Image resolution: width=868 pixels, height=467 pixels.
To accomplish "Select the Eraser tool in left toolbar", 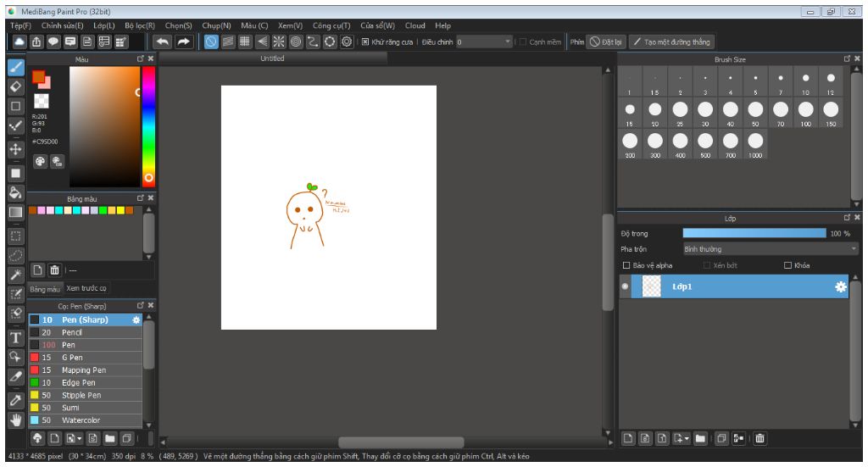I will click(15, 86).
